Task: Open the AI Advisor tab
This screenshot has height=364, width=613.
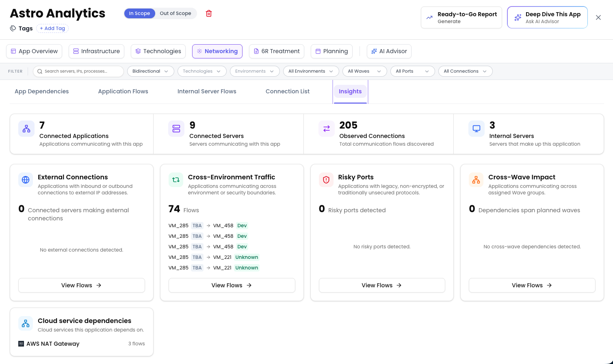Action: pyautogui.click(x=389, y=51)
